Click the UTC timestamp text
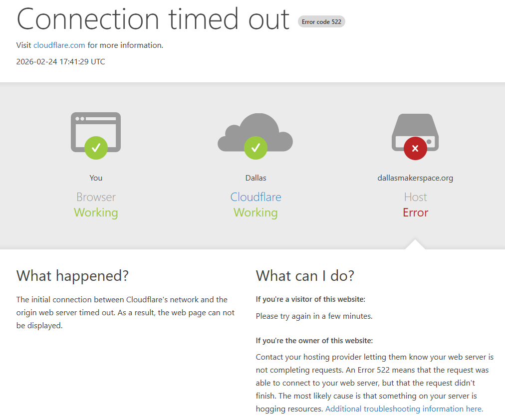This screenshot has height=420, width=505. point(60,62)
